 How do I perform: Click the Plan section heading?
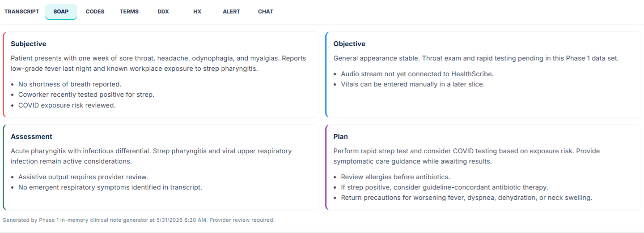tap(341, 137)
